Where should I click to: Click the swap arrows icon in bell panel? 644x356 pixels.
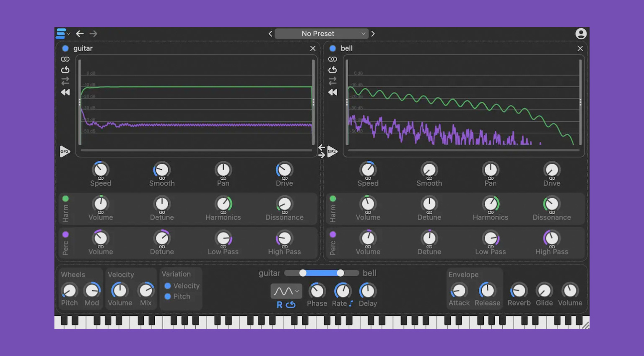(332, 81)
